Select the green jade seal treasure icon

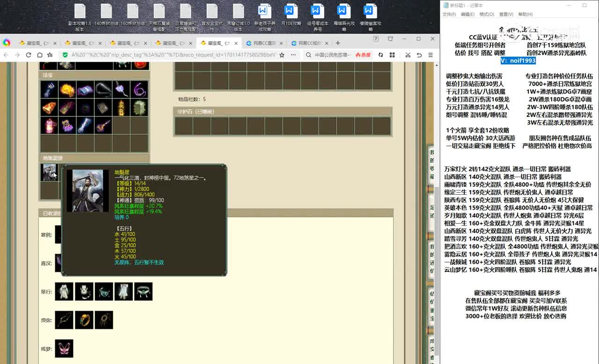pos(139,107)
